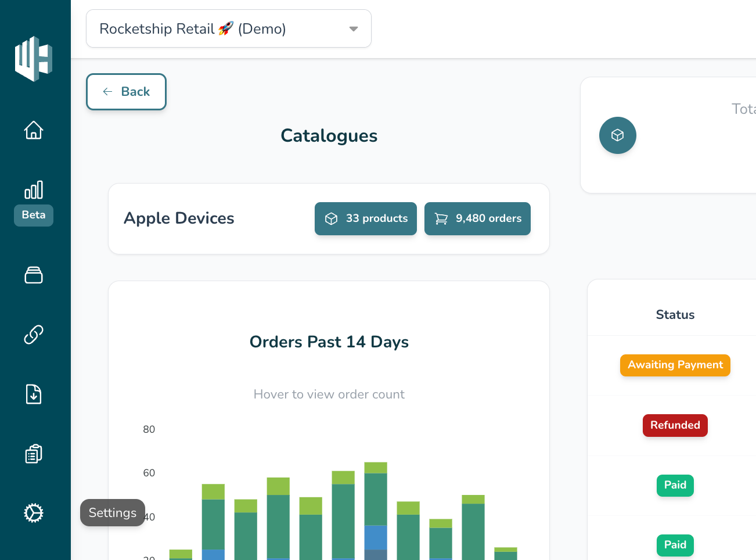Viewport: 756px width, 560px height.
Task: Click the 80 label on the chart axis
Action: pyautogui.click(x=149, y=429)
